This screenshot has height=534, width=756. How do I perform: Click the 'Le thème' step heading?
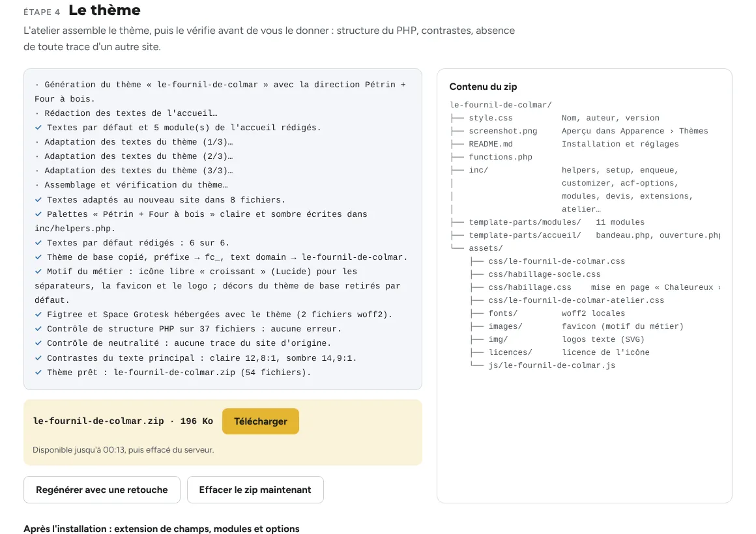[105, 10]
